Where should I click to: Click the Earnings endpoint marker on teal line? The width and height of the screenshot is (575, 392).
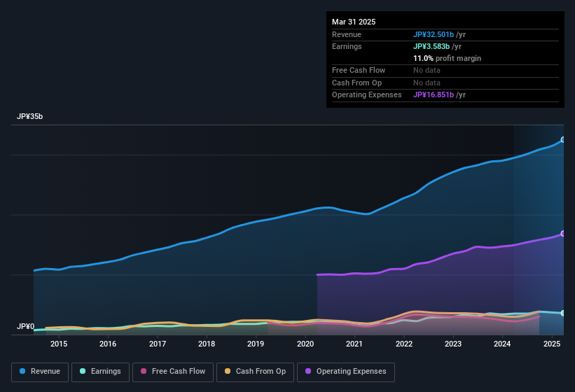click(x=563, y=313)
